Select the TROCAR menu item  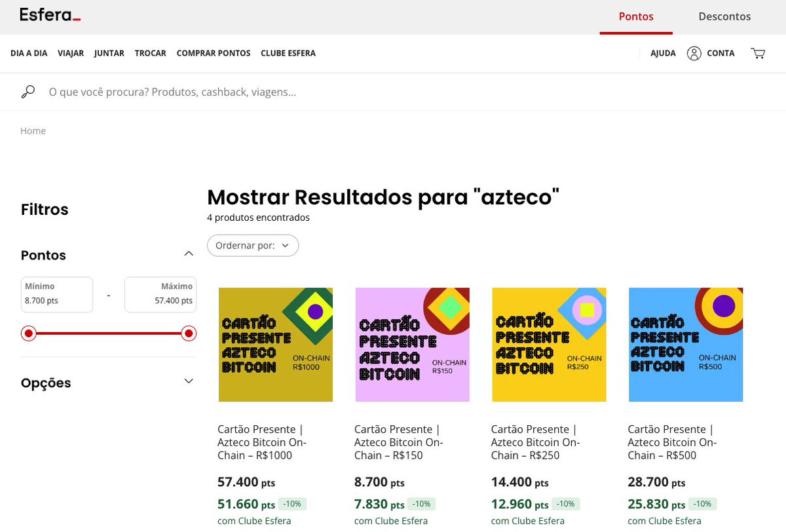[150, 53]
